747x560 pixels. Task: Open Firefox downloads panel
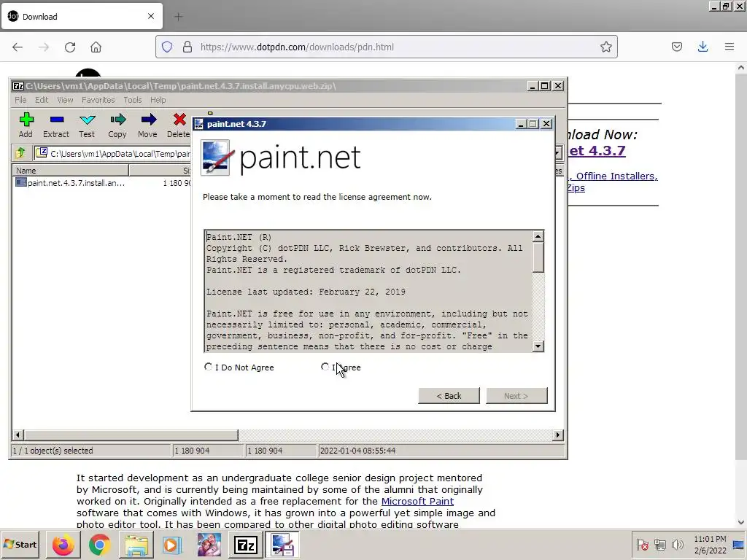703,47
